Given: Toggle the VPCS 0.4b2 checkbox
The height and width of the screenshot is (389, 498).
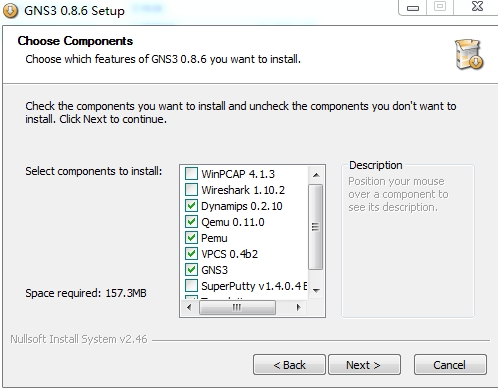Looking at the screenshot, I should click(191, 254).
